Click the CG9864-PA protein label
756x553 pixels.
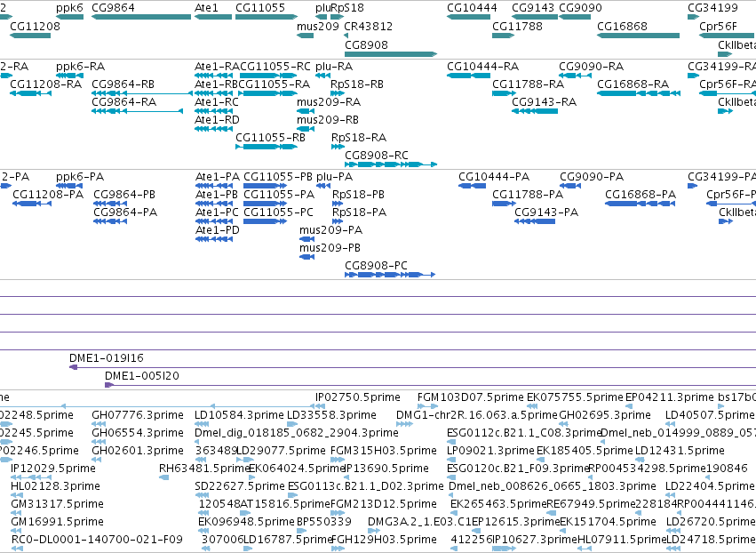125,212
